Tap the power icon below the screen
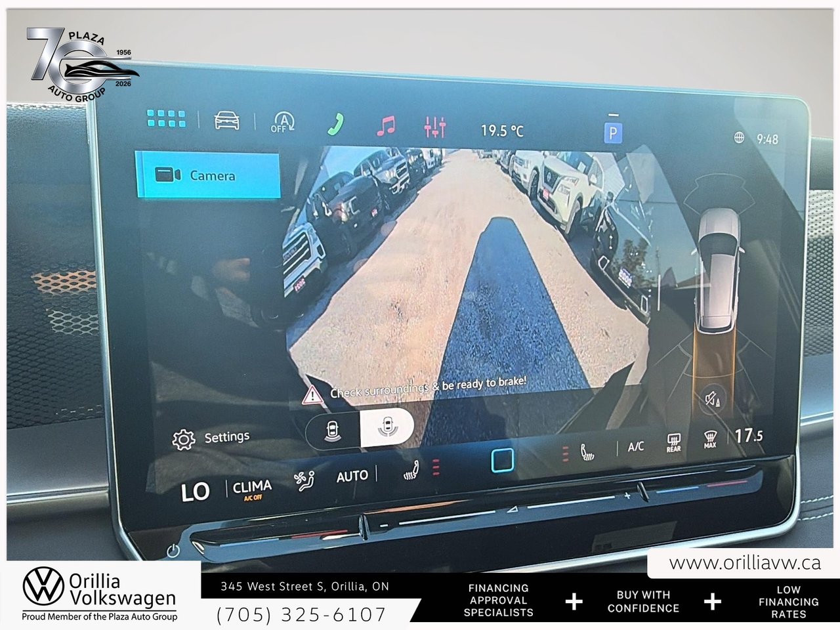This screenshot has height=630, width=840. click(173, 551)
